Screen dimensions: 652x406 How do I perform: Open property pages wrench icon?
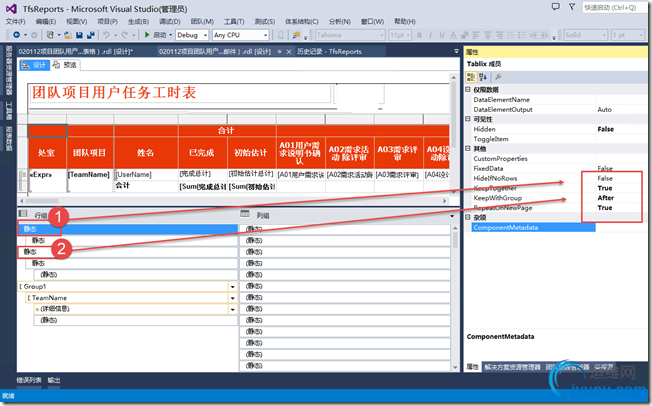coord(498,77)
